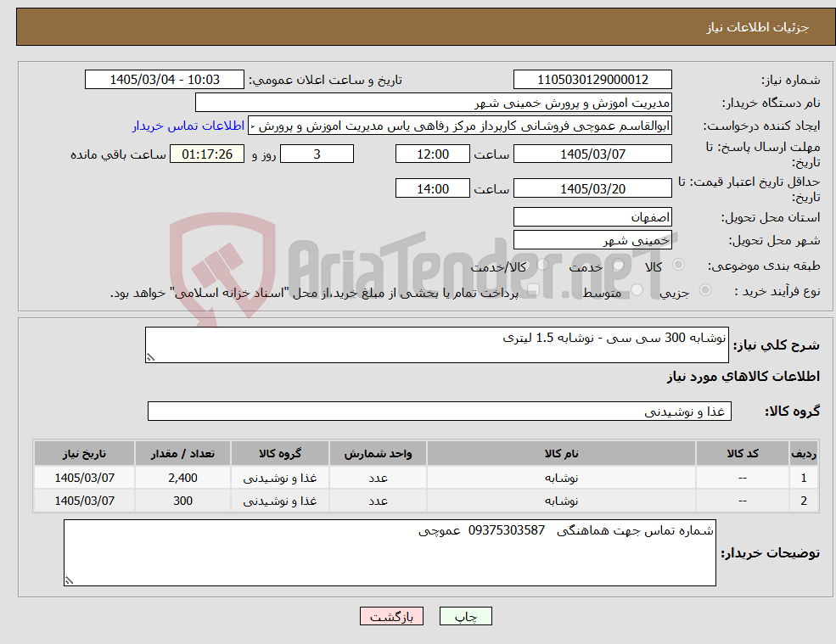The image size is (836, 644).
Task: Click resize handle of general description textarea
Action: tap(150, 358)
